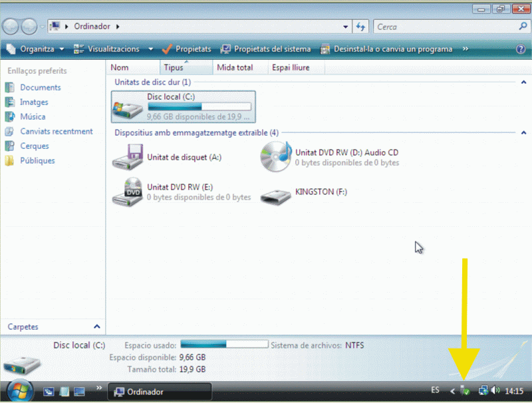The height and width of the screenshot is (403, 532).
Task: Click the Unitat DVD RW (E:) drive icon
Action: (126, 192)
